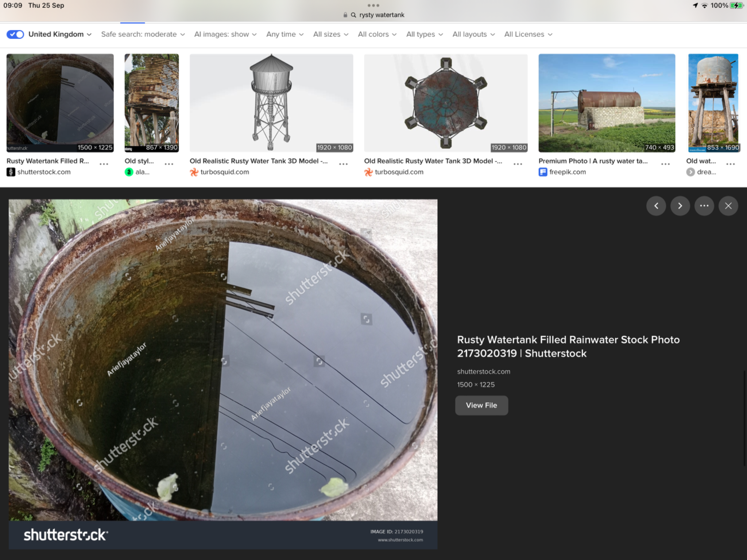Tap the address bar showing rysty watertank

(373, 15)
